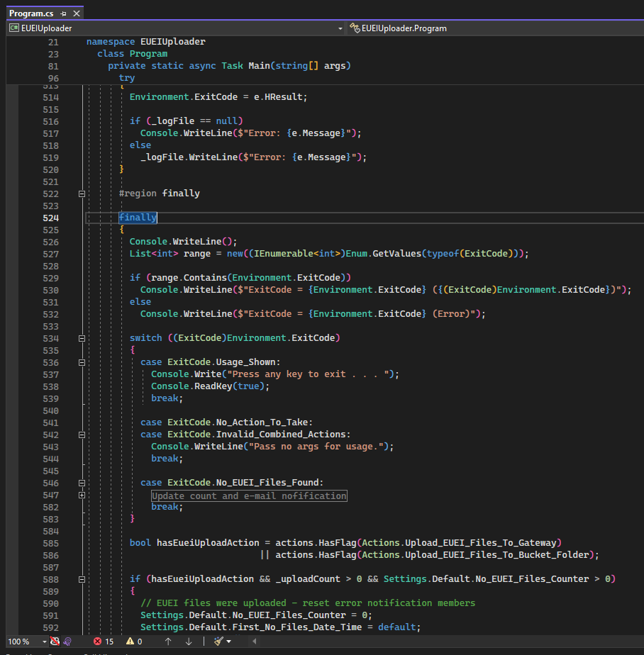
Task: Open the error list showing 15 errors
Action: 104,642
